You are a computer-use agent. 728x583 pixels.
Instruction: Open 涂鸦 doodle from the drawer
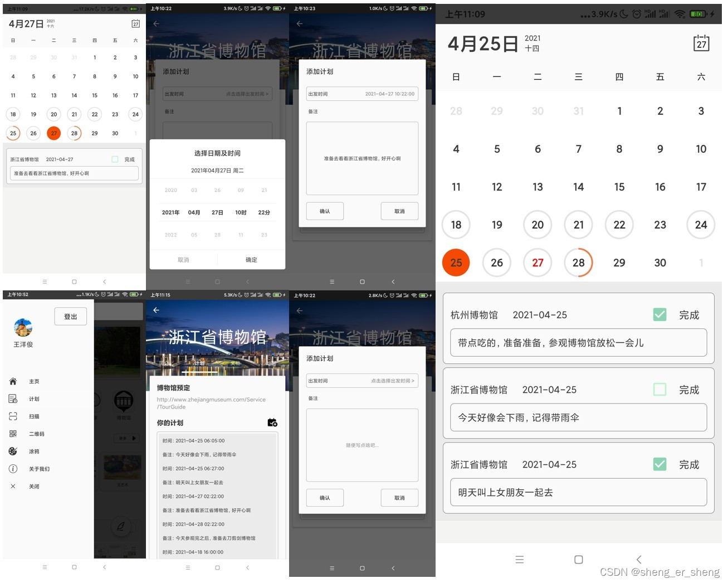pyautogui.click(x=34, y=451)
